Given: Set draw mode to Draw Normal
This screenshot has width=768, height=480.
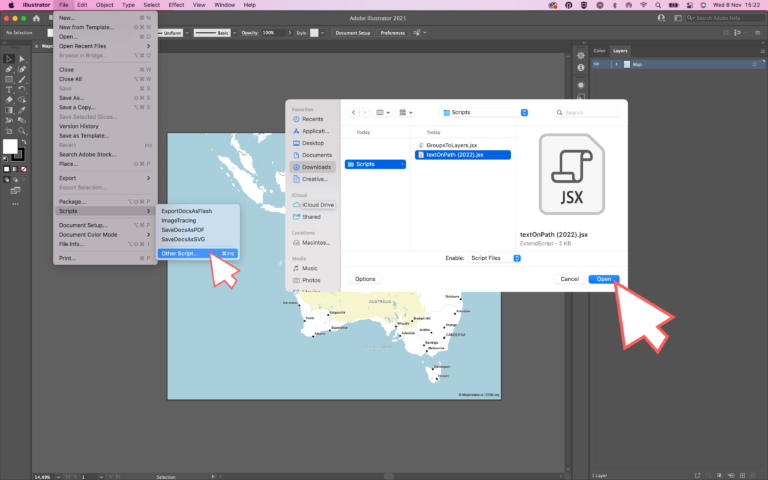Looking at the screenshot, I should [6, 179].
